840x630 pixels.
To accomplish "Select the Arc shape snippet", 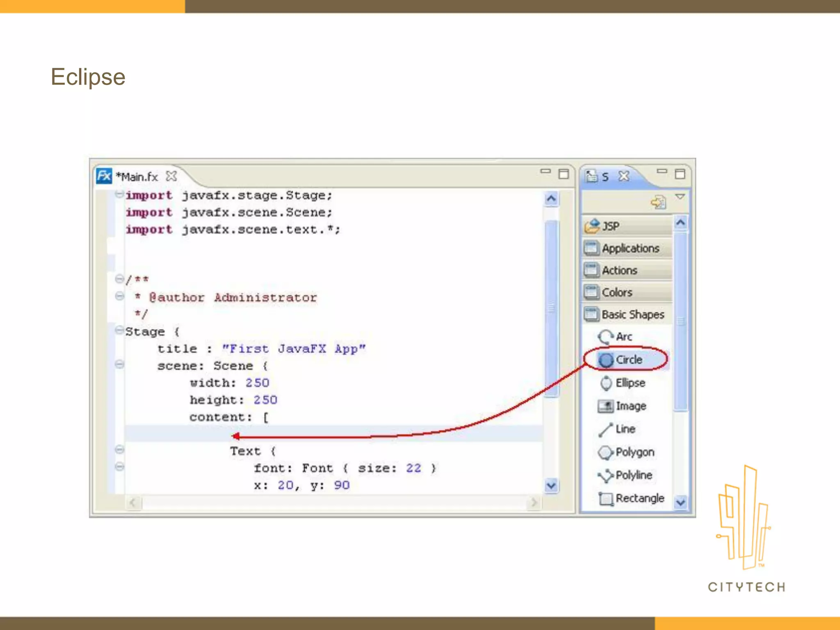I will coord(616,337).
